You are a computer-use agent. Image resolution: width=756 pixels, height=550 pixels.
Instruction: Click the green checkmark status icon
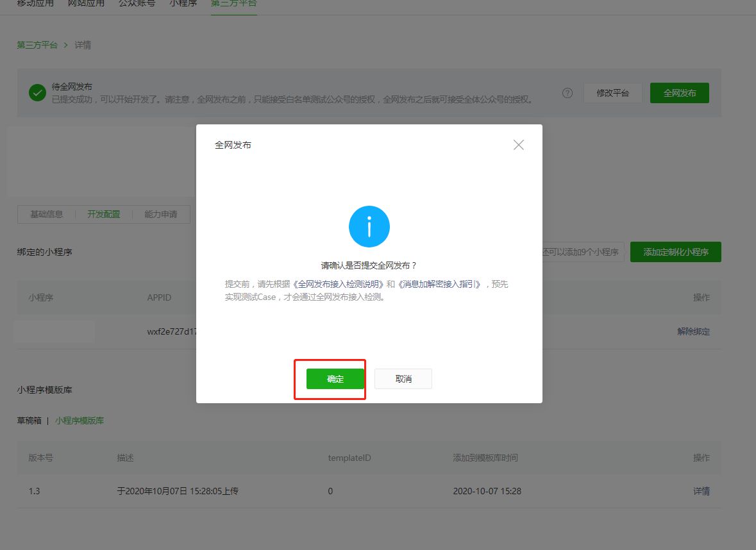click(37, 93)
